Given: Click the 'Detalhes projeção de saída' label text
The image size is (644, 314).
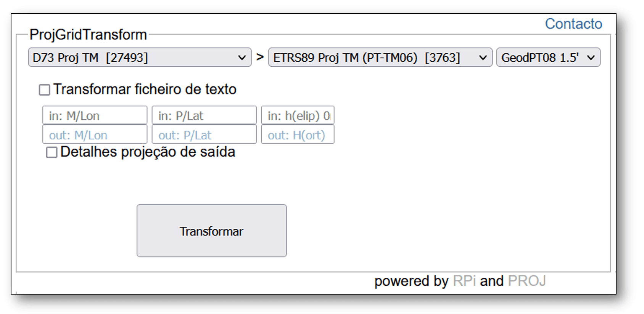Looking at the screenshot, I should 148,152.
